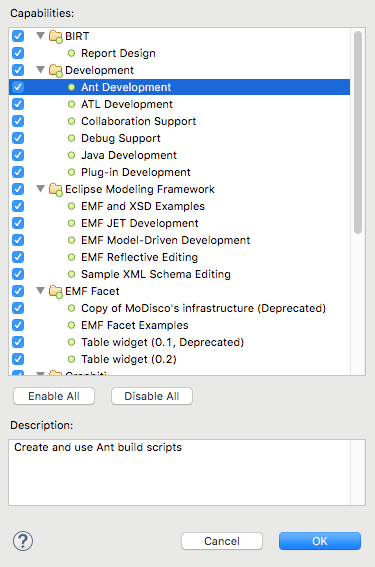Image resolution: width=375 pixels, height=567 pixels.
Task: Collapse the BIRT tree node
Action: [x=41, y=36]
